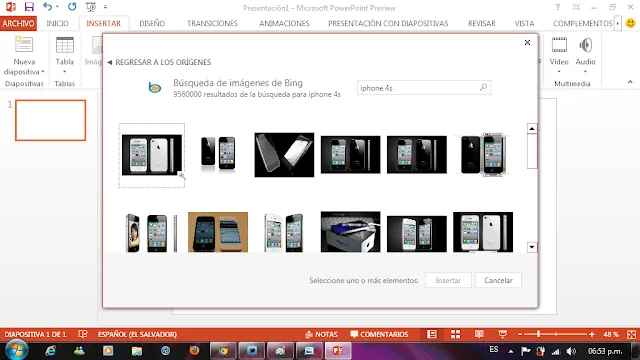Open Internet Explorer from the taskbar
Screen dimensions: 640x360
tap(51, 351)
